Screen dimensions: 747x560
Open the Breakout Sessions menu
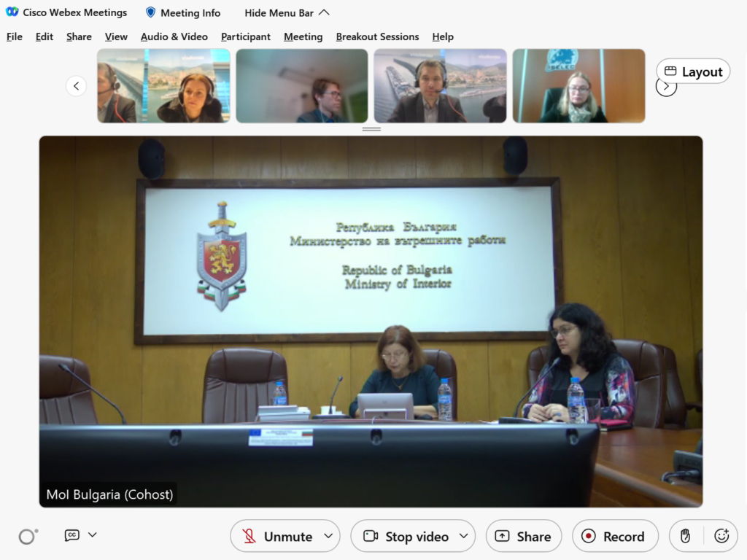point(377,36)
